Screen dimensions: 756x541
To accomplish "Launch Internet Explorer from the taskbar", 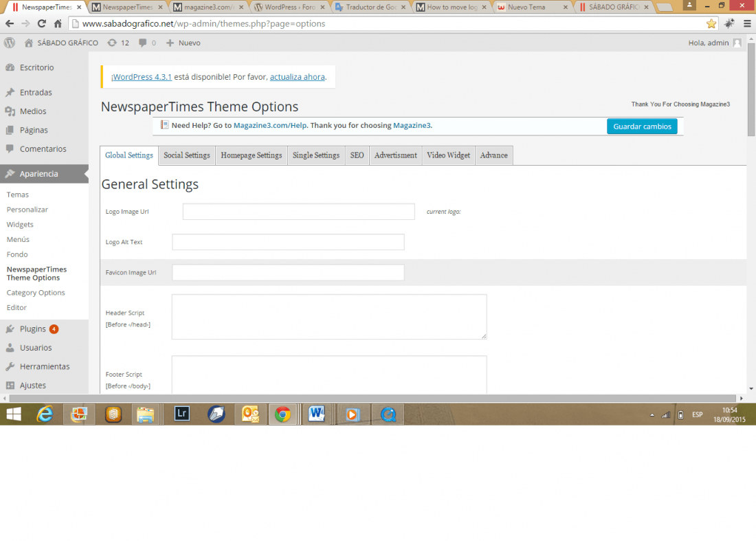I will (45, 414).
